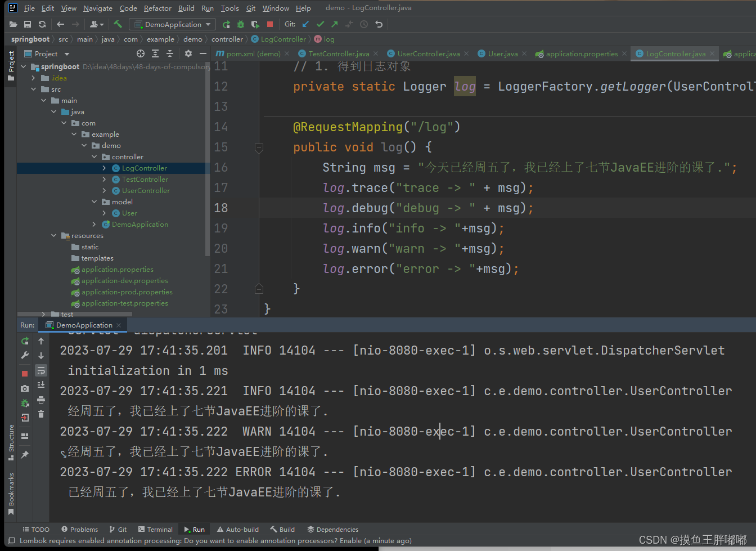Stop DemoApplication in Run panel

pyautogui.click(x=25, y=374)
